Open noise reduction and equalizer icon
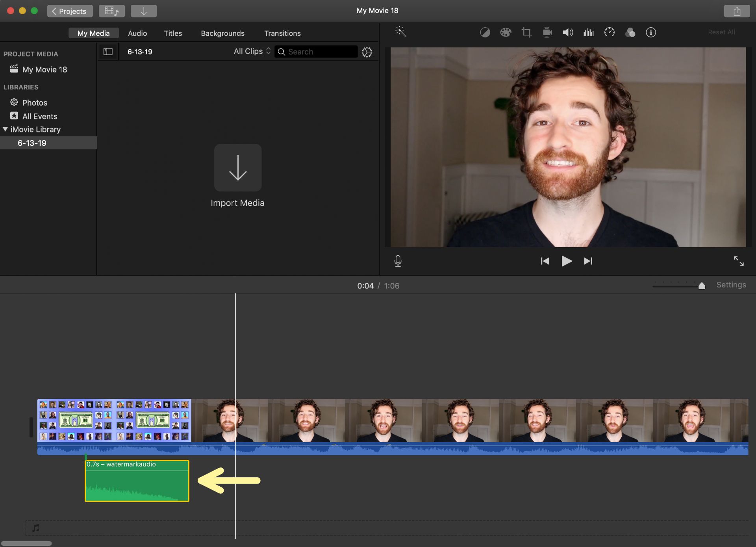756x547 pixels. pyautogui.click(x=589, y=32)
